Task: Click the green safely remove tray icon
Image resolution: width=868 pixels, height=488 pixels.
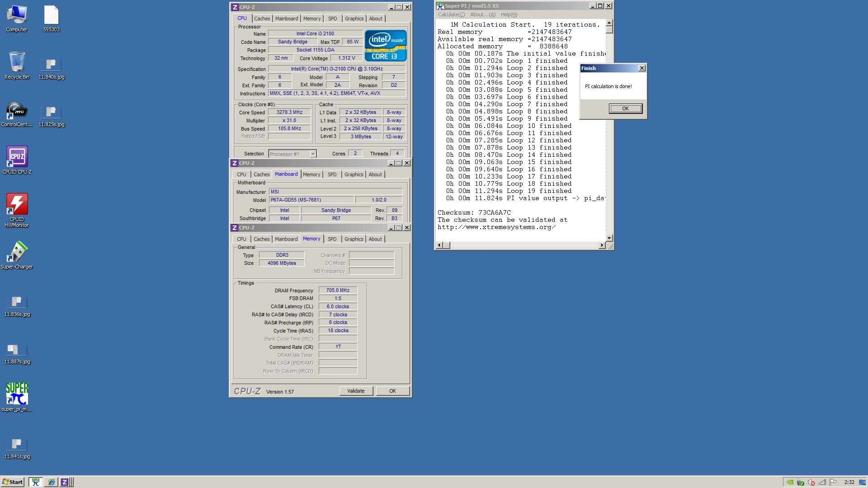Action: 801,482
